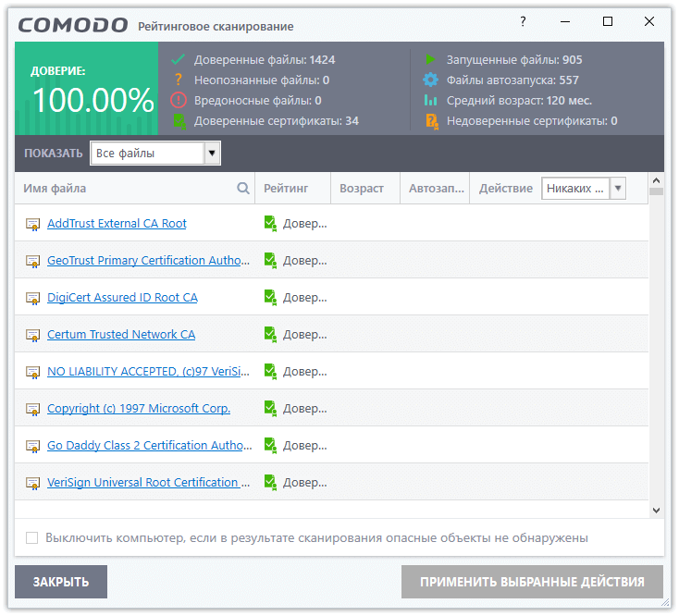The width and height of the screenshot is (679, 616).
Task: Click green play icon for running files
Action: point(430,59)
